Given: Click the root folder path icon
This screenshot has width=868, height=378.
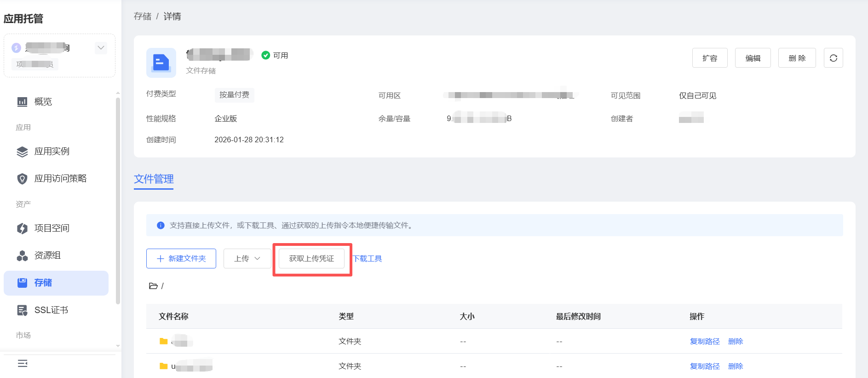Looking at the screenshot, I should 153,286.
